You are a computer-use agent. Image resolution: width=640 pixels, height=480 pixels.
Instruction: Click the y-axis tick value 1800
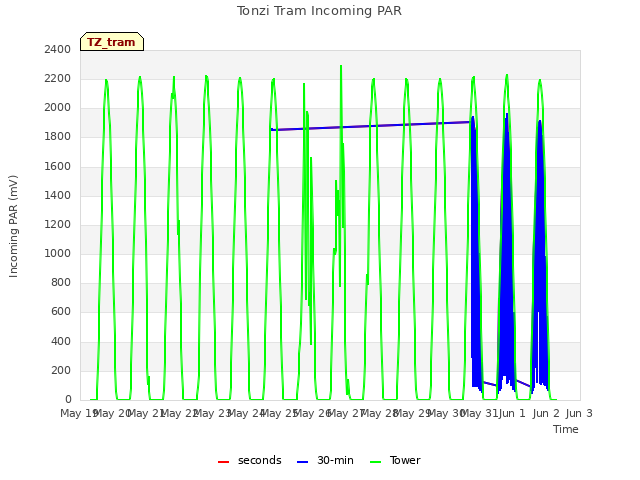[58, 137]
